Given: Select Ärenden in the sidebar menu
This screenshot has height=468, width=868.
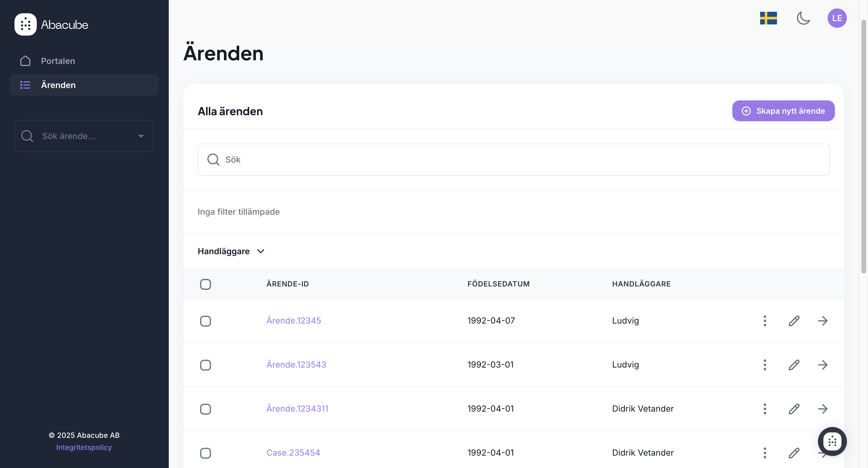Looking at the screenshot, I should coord(58,85).
